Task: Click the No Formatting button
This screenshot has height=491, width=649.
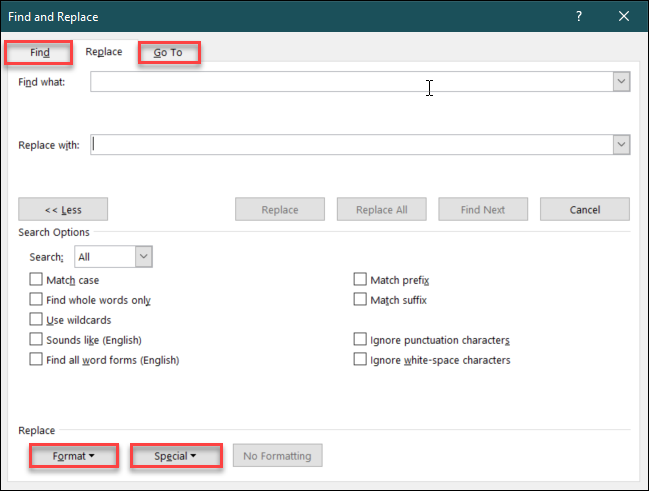Action: click(277, 456)
